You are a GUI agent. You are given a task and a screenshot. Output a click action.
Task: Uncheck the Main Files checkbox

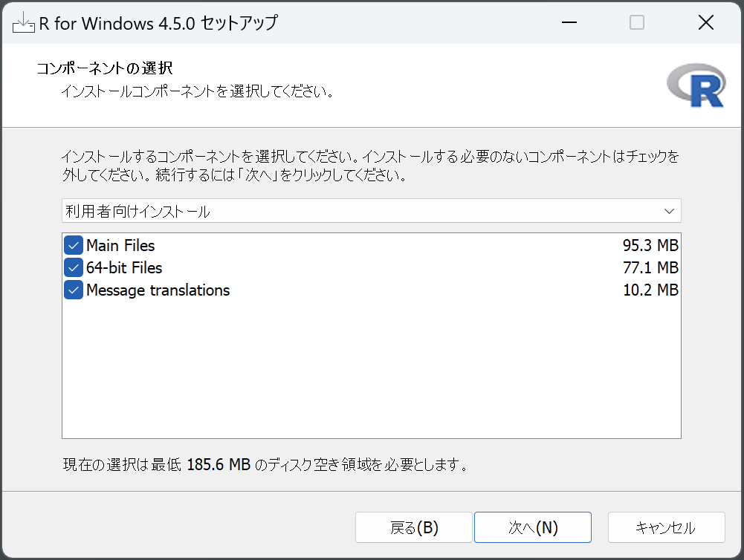coord(74,246)
